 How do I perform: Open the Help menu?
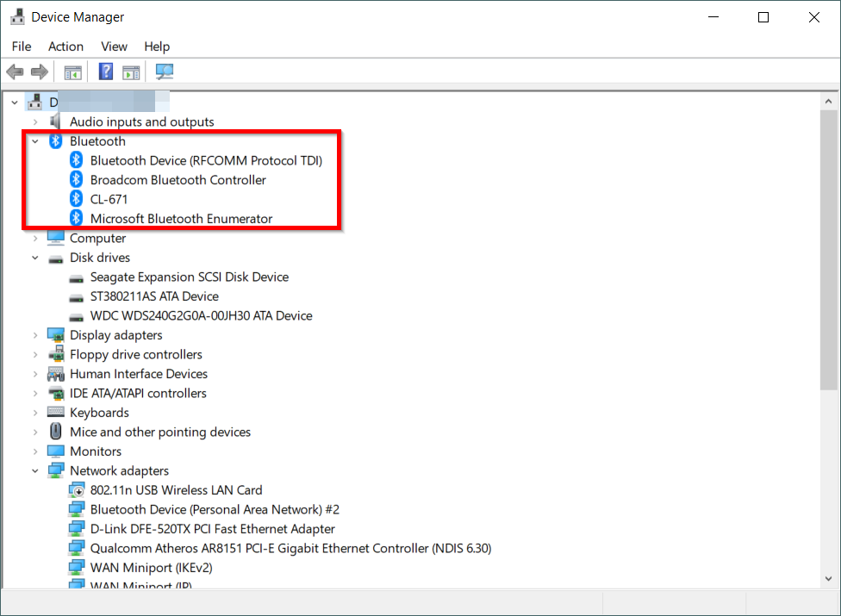point(157,47)
